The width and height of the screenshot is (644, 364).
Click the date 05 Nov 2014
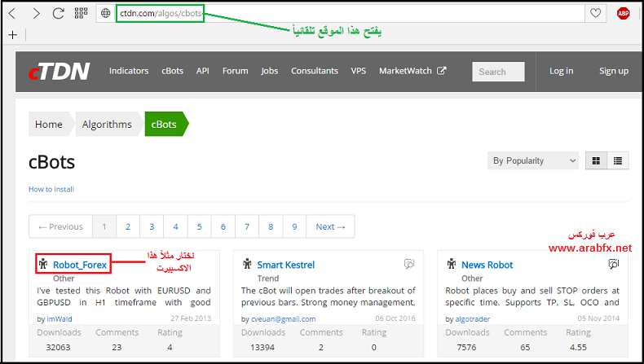(x=598, y=318)
